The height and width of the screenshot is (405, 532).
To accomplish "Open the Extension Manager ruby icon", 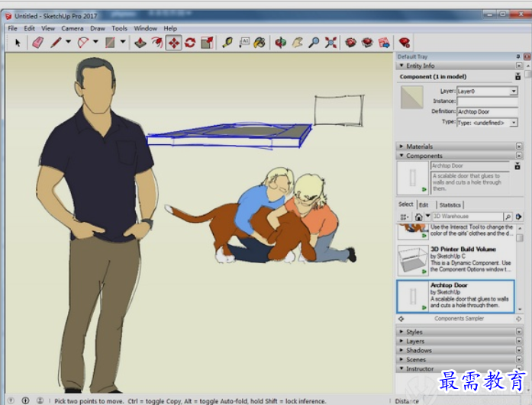I will pos(405,43).
